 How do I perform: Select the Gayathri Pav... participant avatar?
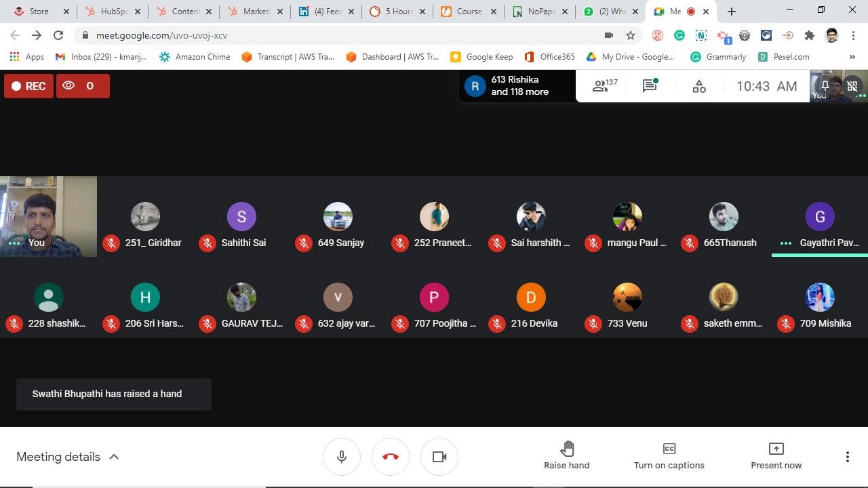click(x=820, y=217)
